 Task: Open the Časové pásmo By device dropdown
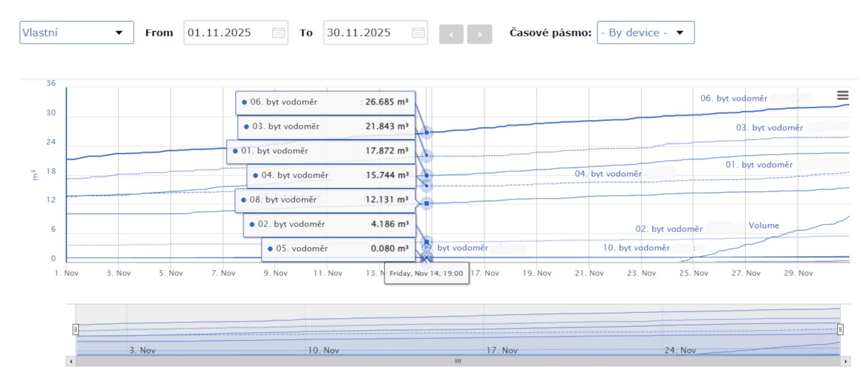(x=645, y=33)
